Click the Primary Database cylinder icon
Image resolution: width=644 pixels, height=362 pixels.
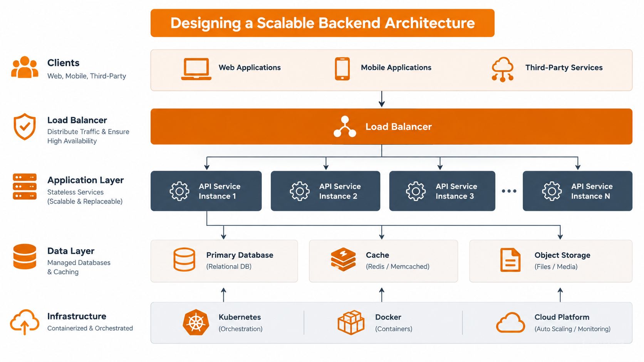[x=184, y=260]
